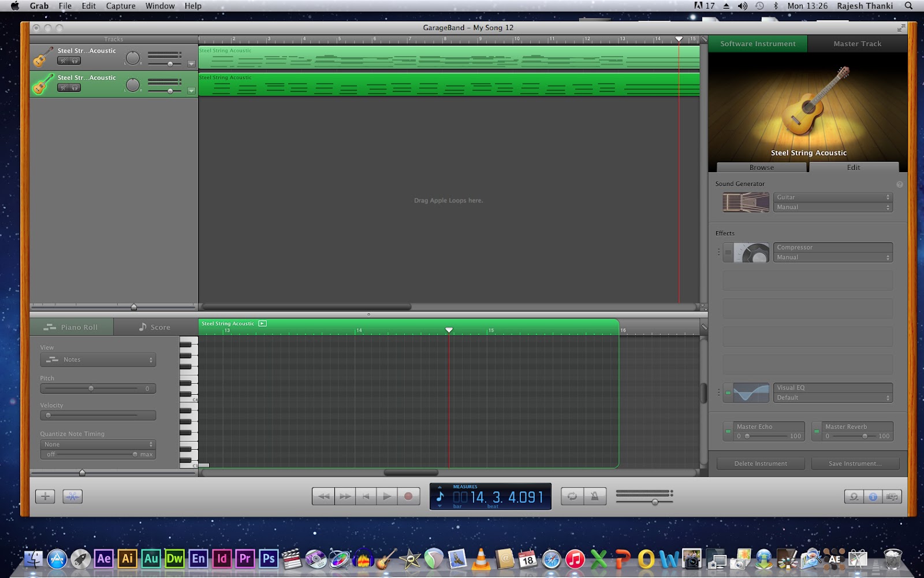Toggle the track info panel button

coord(873,497)
